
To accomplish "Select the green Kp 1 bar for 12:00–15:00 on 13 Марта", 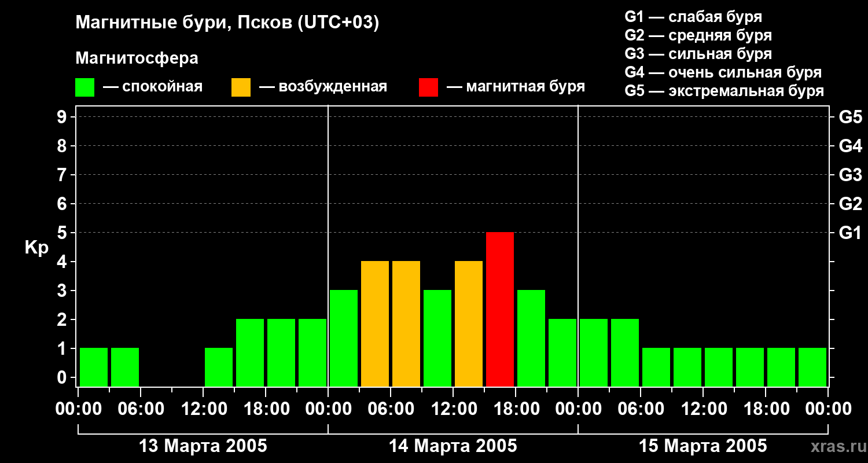I will [219, 367].
